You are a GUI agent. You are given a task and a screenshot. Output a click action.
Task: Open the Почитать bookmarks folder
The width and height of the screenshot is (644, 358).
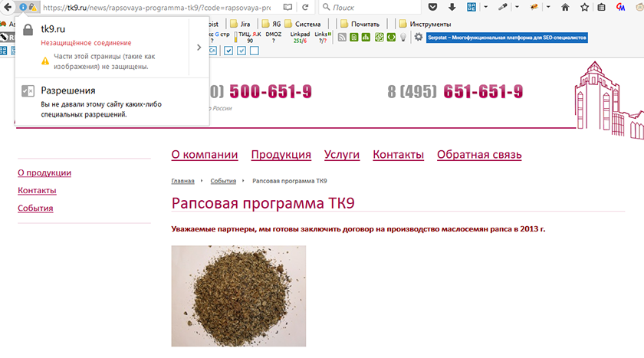(x=360, y=24)
